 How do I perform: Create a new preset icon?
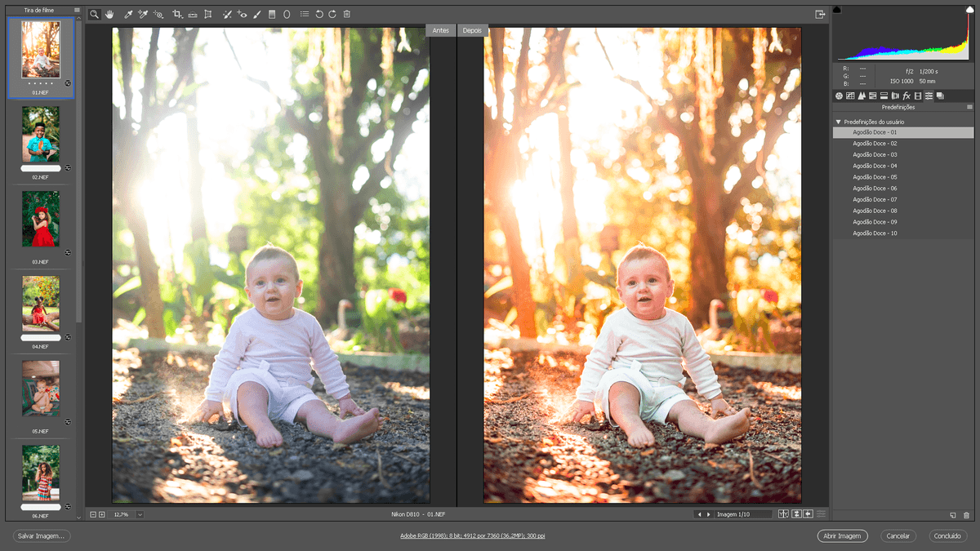(x=953, y=515)
